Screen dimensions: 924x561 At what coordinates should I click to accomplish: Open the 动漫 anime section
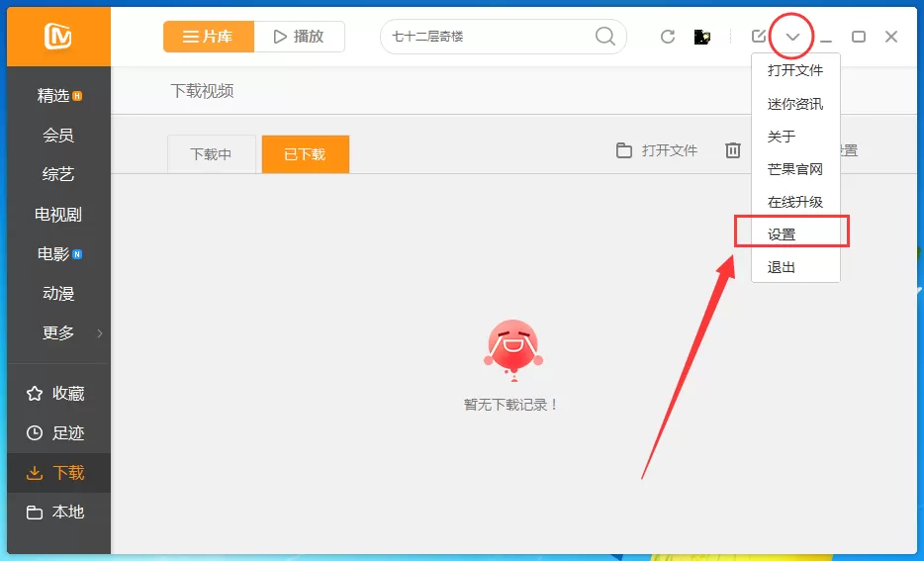(58, 293)
